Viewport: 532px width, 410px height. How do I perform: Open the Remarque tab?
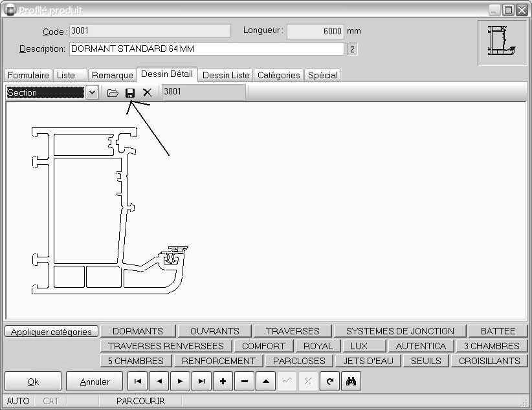(x=113, y=75)
